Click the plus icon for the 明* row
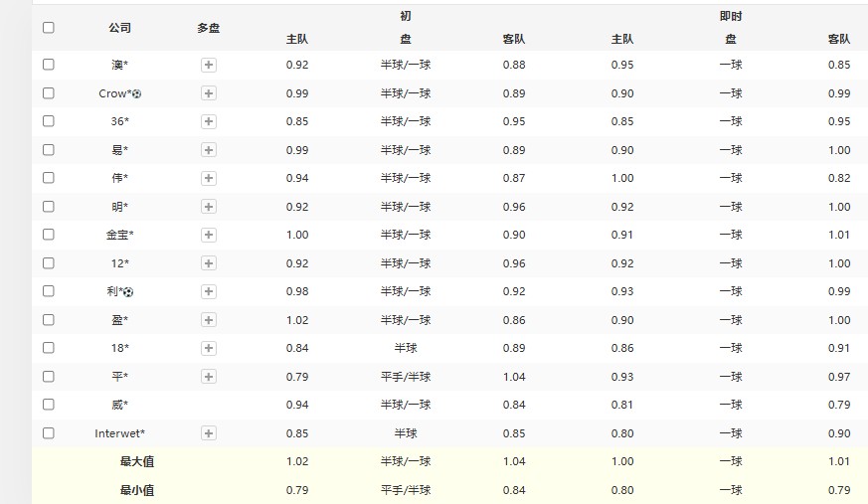This screenshot has width=868, height=504. tap(209, 207)
